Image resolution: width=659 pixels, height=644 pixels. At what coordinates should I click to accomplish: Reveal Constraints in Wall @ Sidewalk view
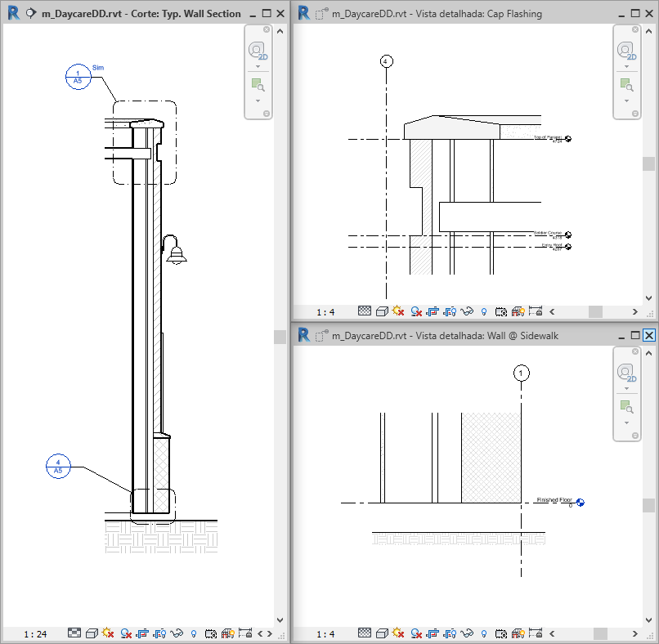tap(536, 633)
